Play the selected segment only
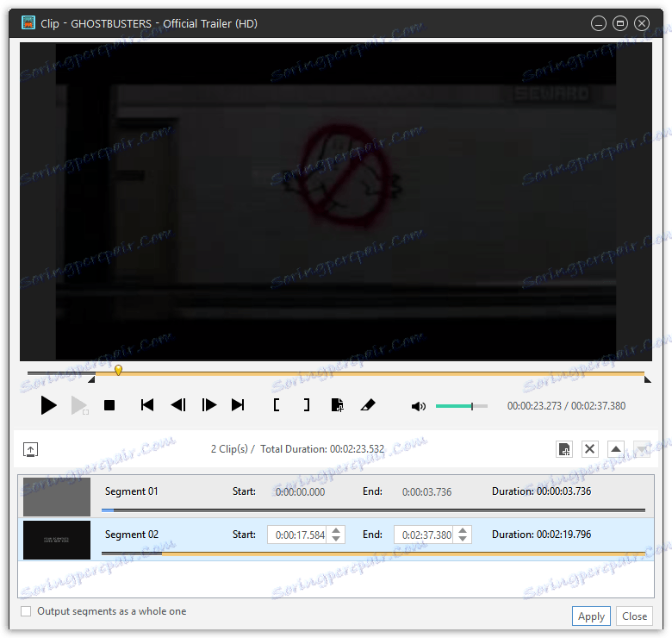The width and height of the screenshot is (672, 638). coord(79,405)
